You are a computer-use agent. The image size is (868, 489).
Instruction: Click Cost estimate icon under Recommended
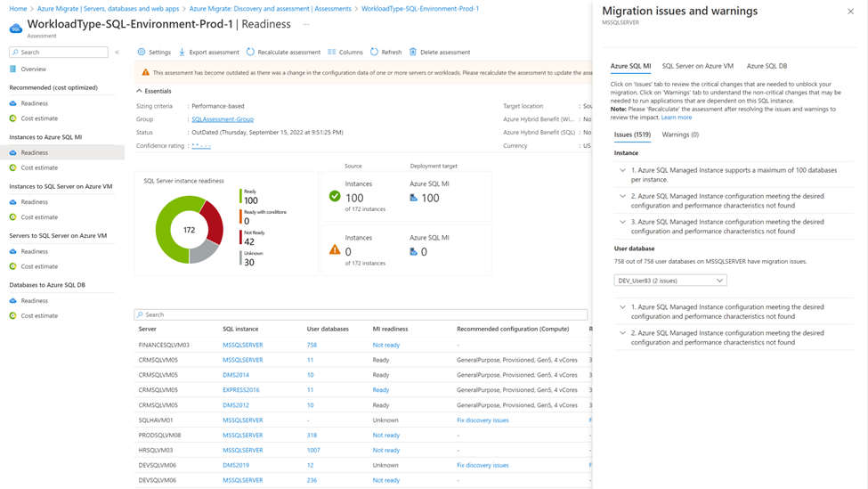pyautogui.click(x=12, y=118)
